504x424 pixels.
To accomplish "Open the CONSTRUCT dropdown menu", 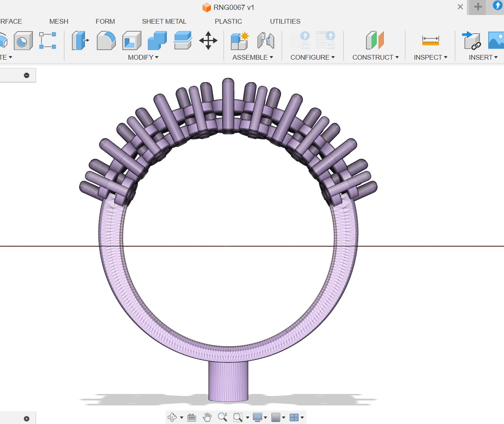I will click(375, 57).
